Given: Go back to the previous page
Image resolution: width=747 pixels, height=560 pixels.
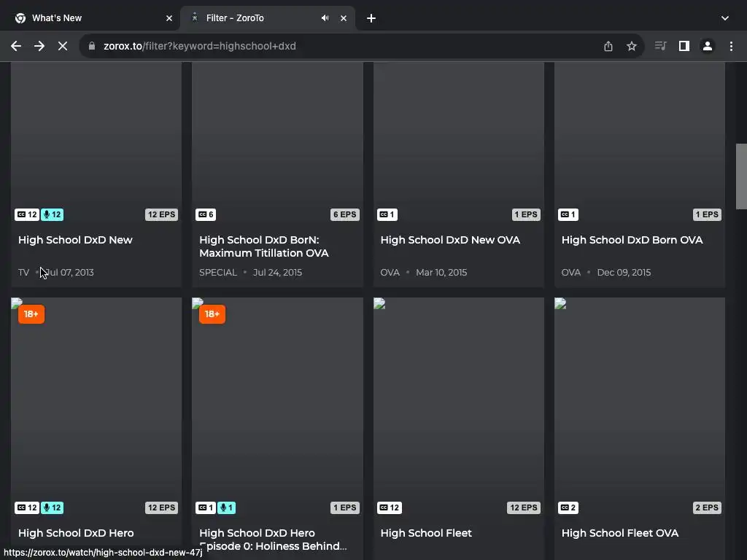Looking at the screenshot, I should coord(16,46).
